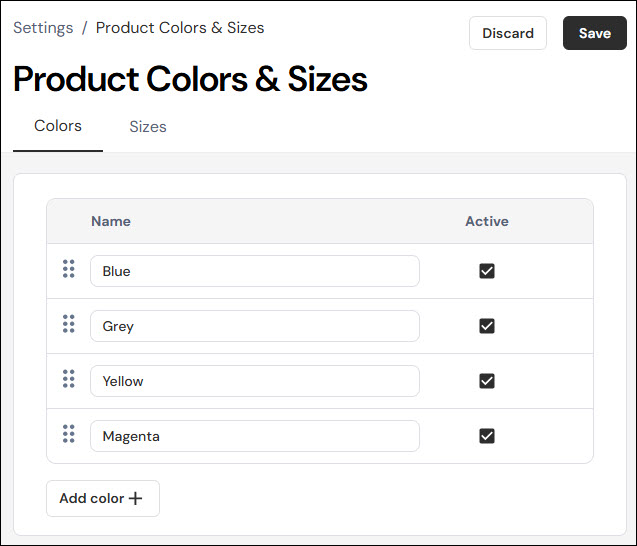This screenshot has width=637, height=546.
Task: Add a new color entry
Action: [103, 498]
